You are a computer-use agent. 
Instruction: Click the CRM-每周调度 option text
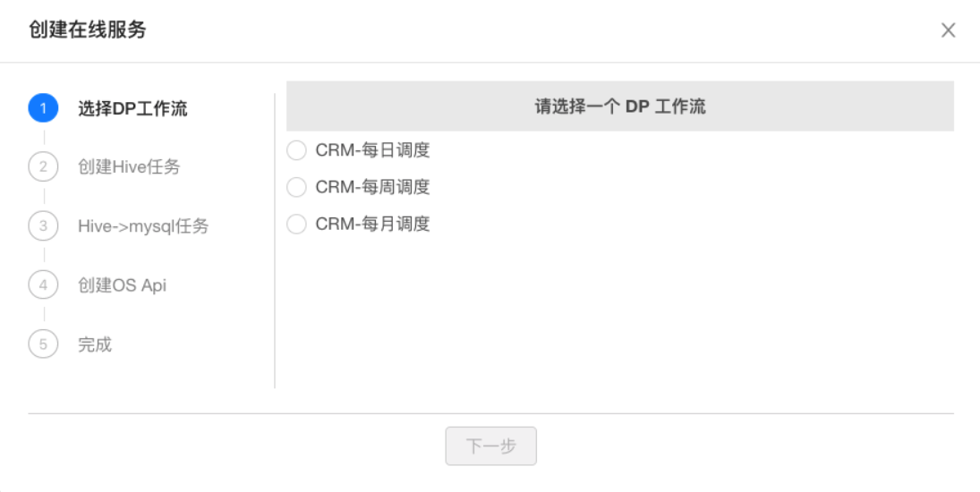372,187
